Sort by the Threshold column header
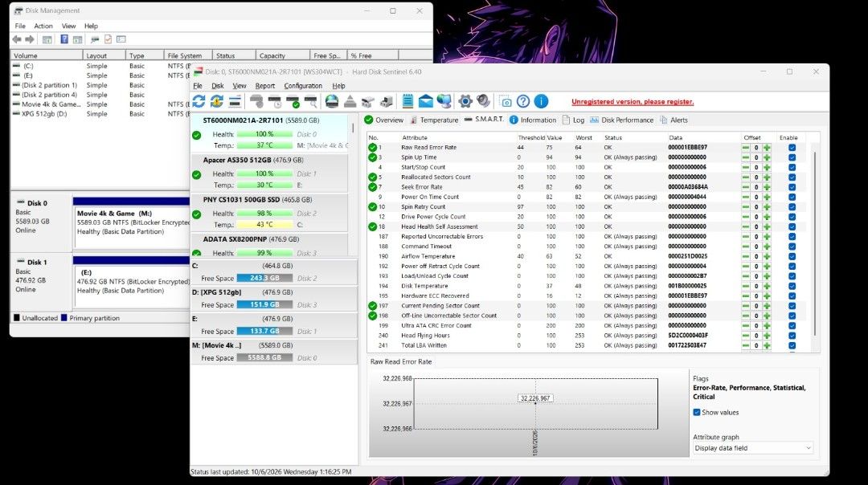The image size is (868, 485). (x=531, y=137)
